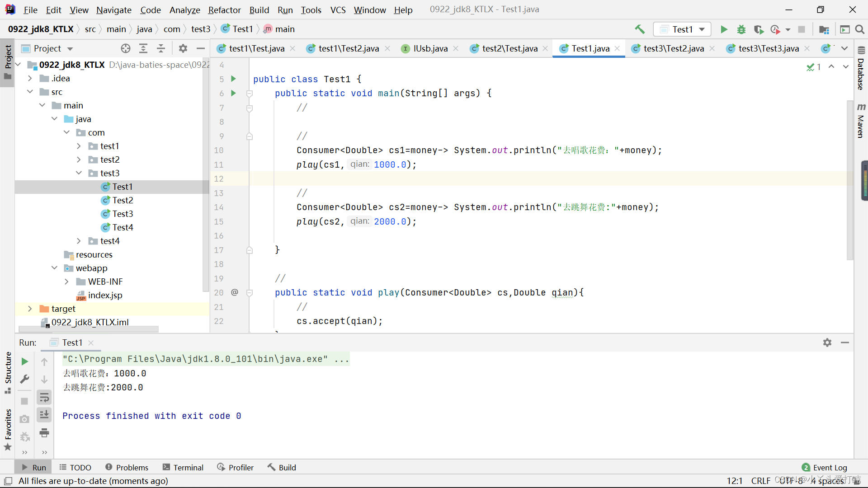868x488 pixels.
Task: Open the Profiler tool window
Action: click(x=235, y=467)
